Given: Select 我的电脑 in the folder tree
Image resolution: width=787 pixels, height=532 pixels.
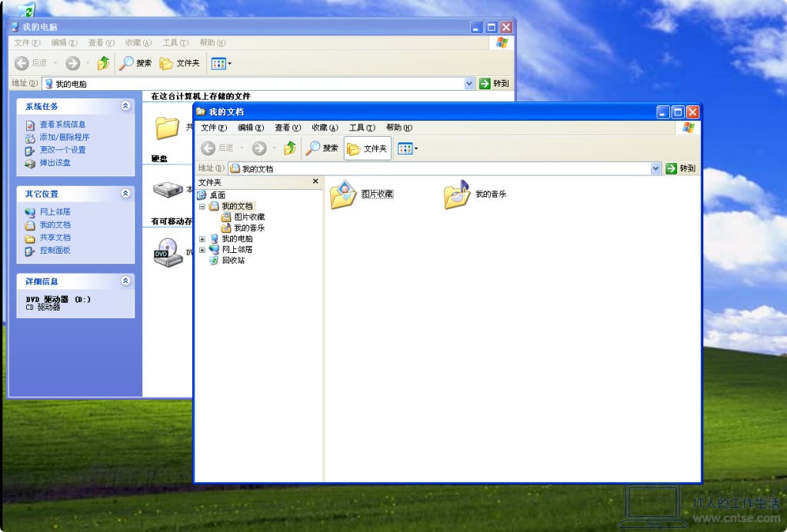Looking at the screenshot, I should [x=237, y=238].
